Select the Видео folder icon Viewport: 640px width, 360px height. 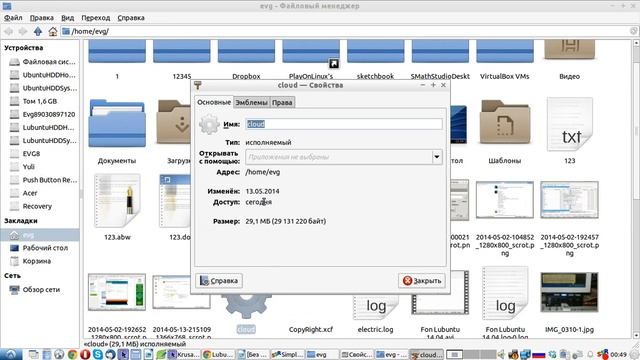coord(569,50)
